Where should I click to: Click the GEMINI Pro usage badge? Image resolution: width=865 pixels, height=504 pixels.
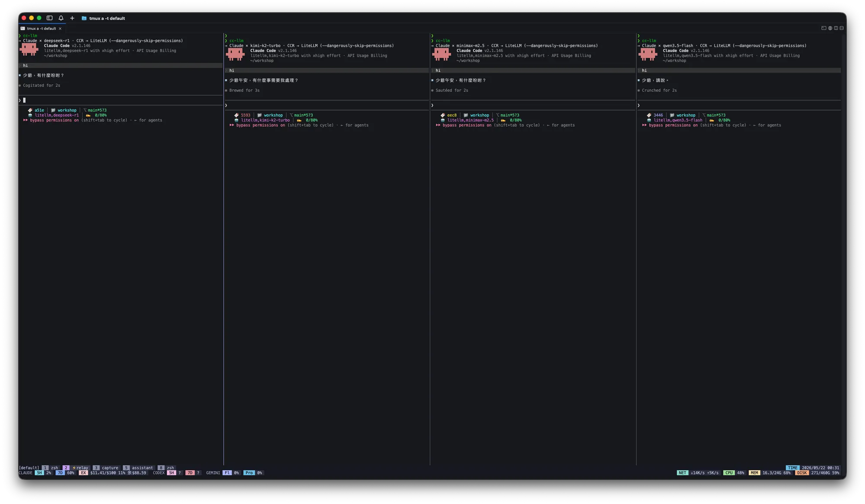[249, 473]
